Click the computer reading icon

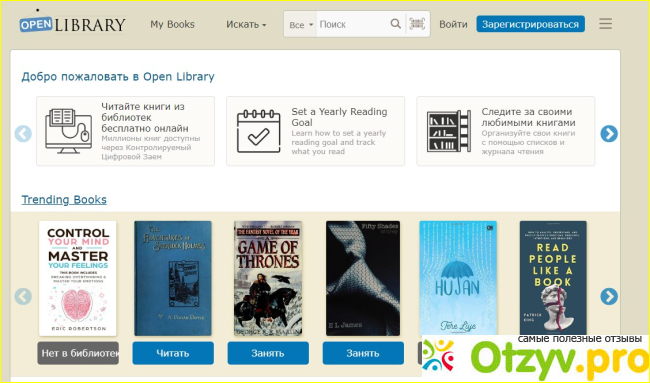click(x=69, y=131)
